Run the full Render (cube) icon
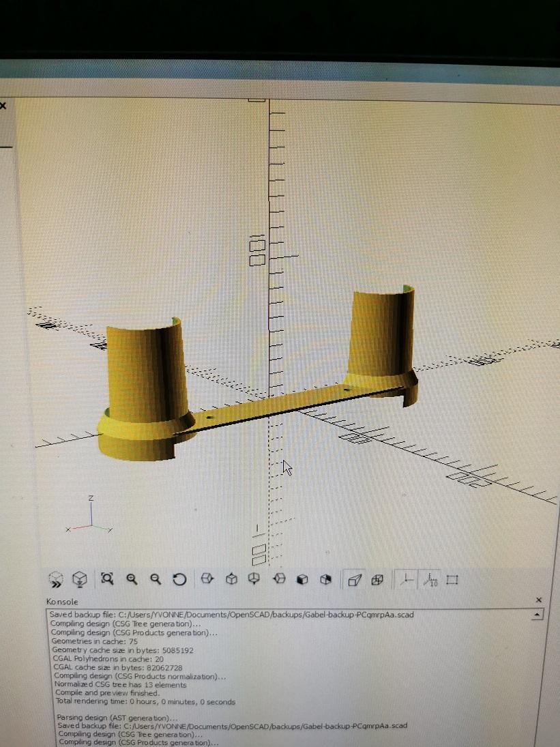Image resolution: width=560 pixels, height=747 pixels. click(x=80, y=580)
